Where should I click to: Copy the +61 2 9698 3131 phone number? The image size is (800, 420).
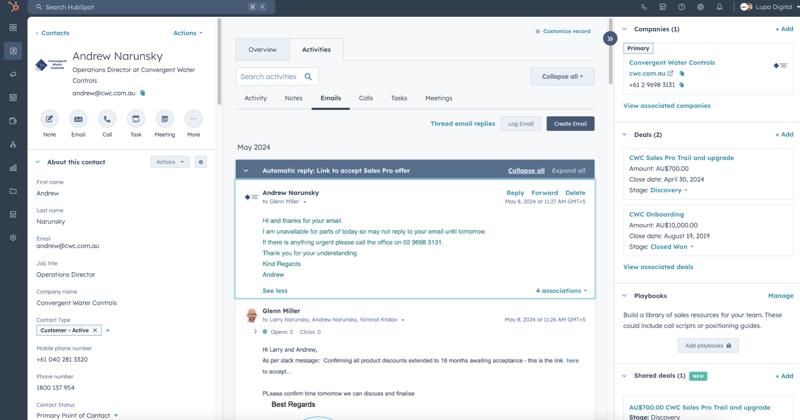click(x=682, y=85)
